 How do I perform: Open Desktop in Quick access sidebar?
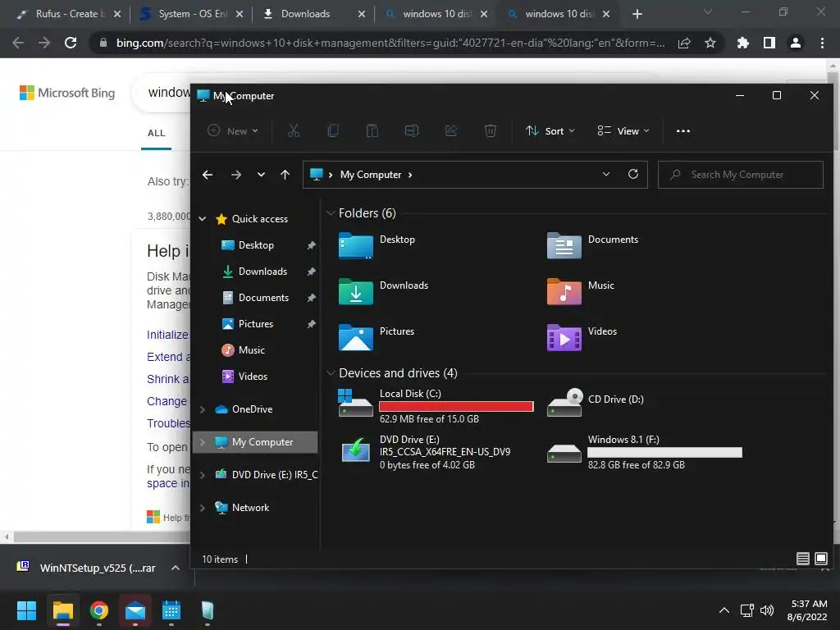[256, 244]
